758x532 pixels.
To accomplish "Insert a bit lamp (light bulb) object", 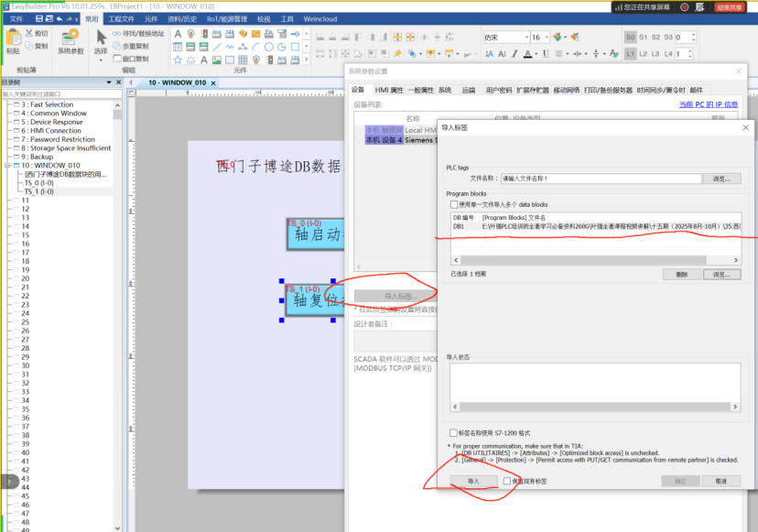I will point(191,34).
